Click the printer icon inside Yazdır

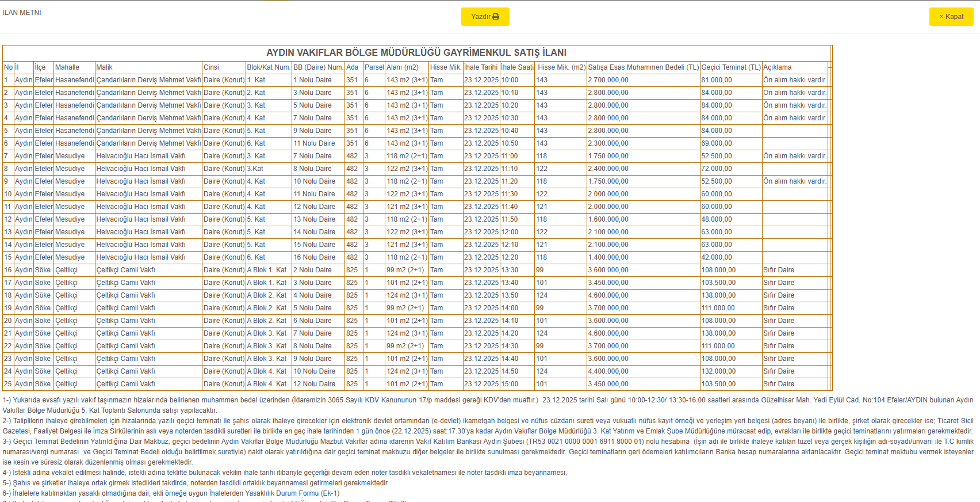pyautogui.click(x=496, y=17)
